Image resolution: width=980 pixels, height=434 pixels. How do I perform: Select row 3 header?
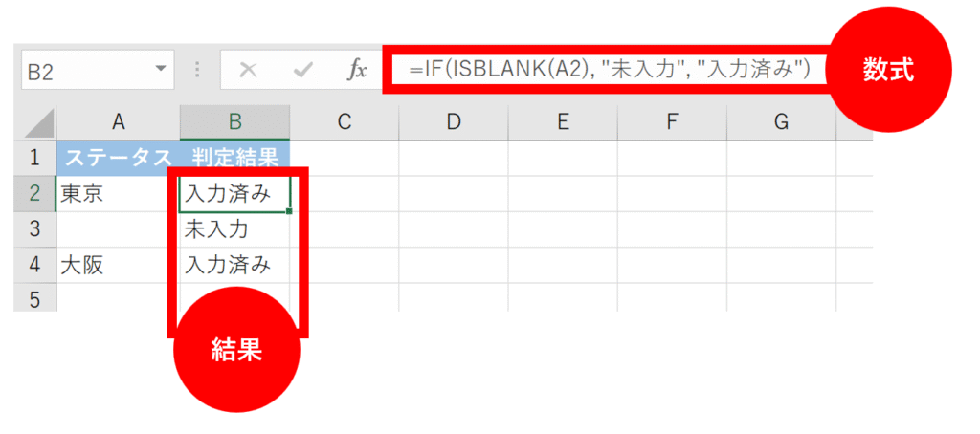coord(35,229)
